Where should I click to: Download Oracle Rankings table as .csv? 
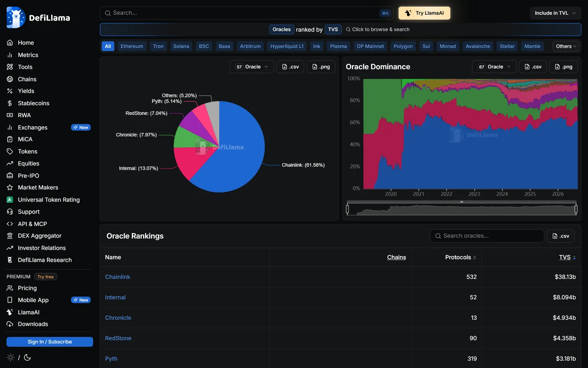tap(561, 236)
